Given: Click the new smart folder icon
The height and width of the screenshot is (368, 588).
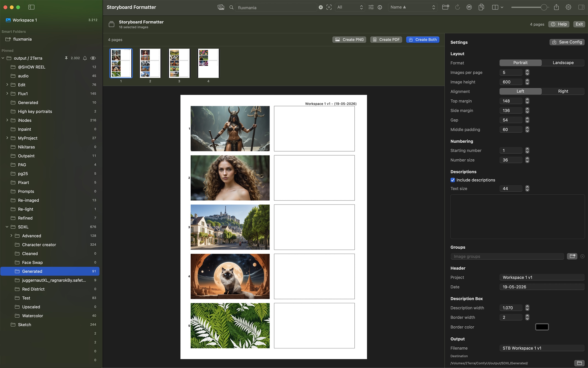Looking at the screenshot, I should pyautogui.click(x=445, y=7).
